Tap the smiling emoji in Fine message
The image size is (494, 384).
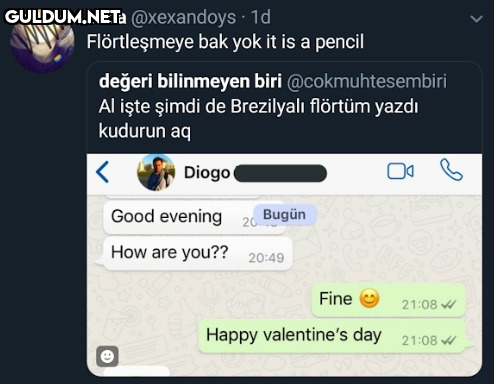tap(369, 298)
